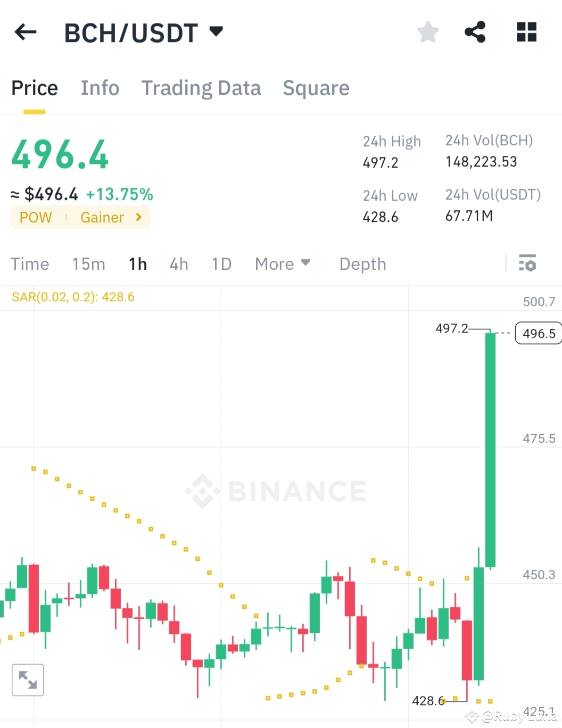This screenshot has width=562, height=728.
Task: Tap the back arrow to exit the chart
Action: tap(25, 32)
